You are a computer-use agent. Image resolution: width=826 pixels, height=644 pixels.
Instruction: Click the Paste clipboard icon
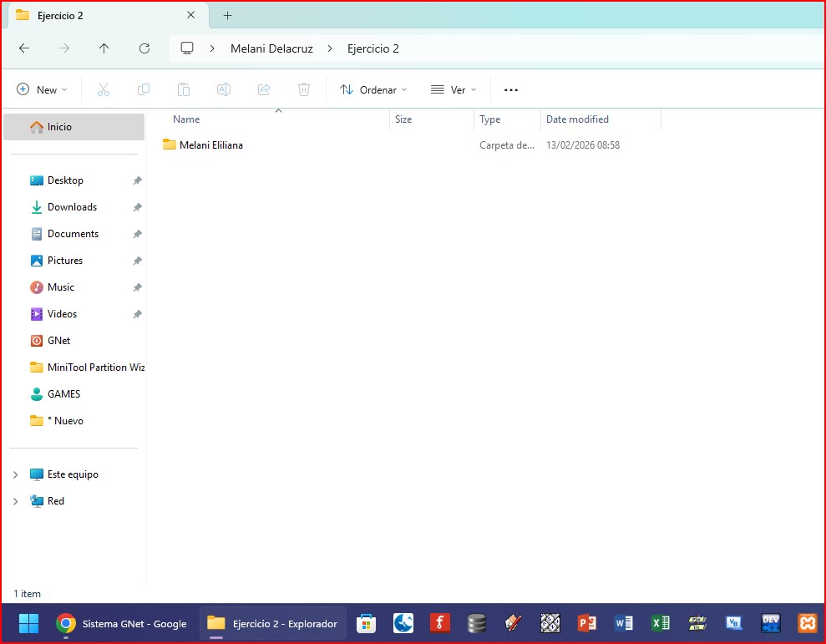coord(184,89)
